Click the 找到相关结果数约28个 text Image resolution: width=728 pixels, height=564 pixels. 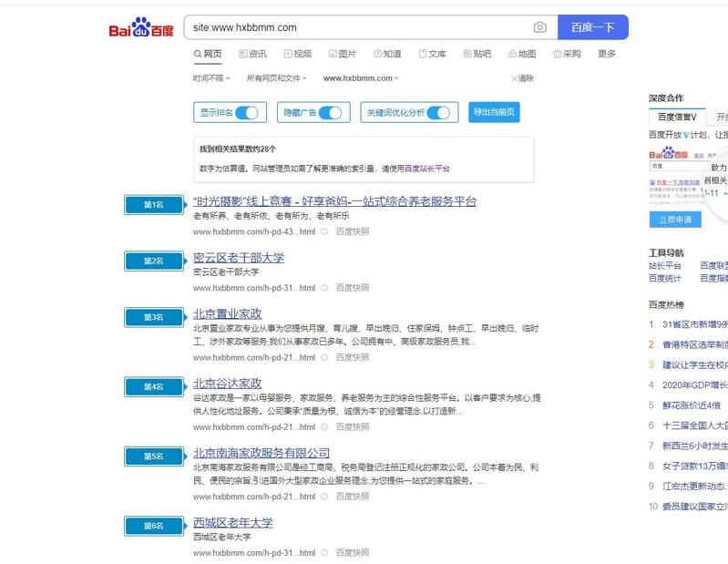pyautogui.click(x=238, y=149)
